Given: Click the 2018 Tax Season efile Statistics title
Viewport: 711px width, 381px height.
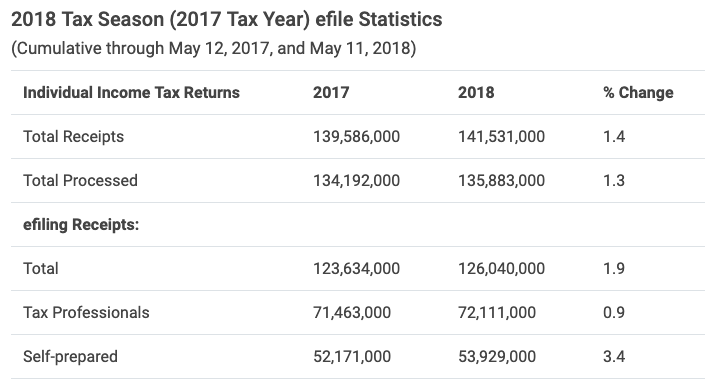Looking at the screenshot, I should point(227,20).
